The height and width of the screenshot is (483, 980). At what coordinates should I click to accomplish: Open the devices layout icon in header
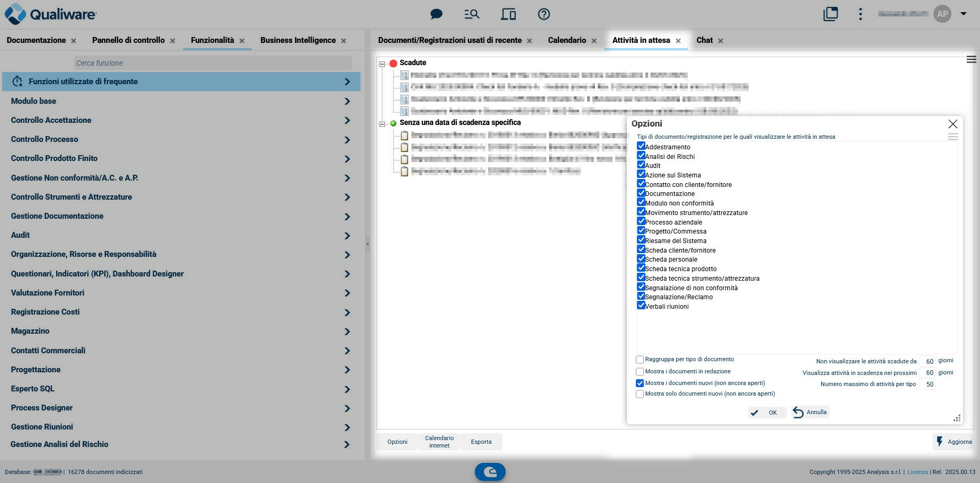(508, 14)
